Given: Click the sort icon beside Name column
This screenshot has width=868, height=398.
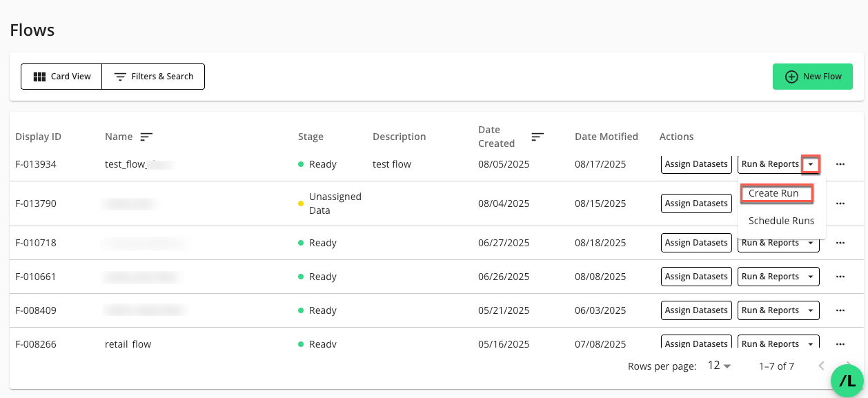Looking at the screenshot, I should click(x=146, y=137).
